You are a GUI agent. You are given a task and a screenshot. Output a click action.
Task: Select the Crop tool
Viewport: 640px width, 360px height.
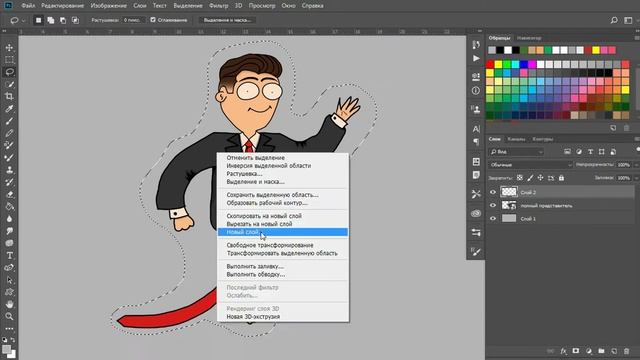(9, 96)
